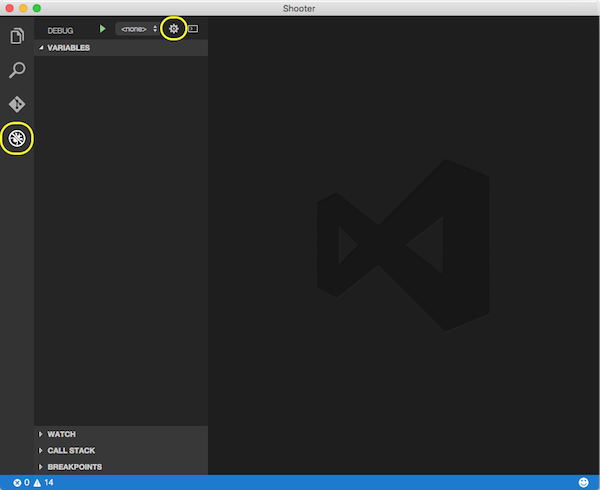600x490 pixels.
Task: Open the Git source control view
Action: tap(17, 104)
